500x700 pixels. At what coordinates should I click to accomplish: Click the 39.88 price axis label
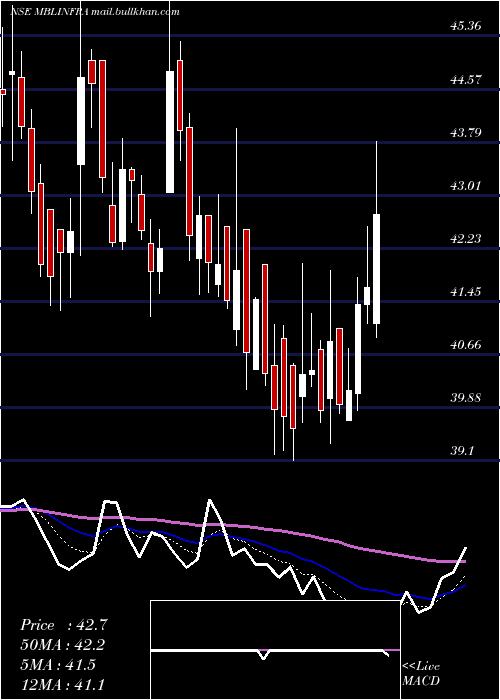[x=466, y=398]
